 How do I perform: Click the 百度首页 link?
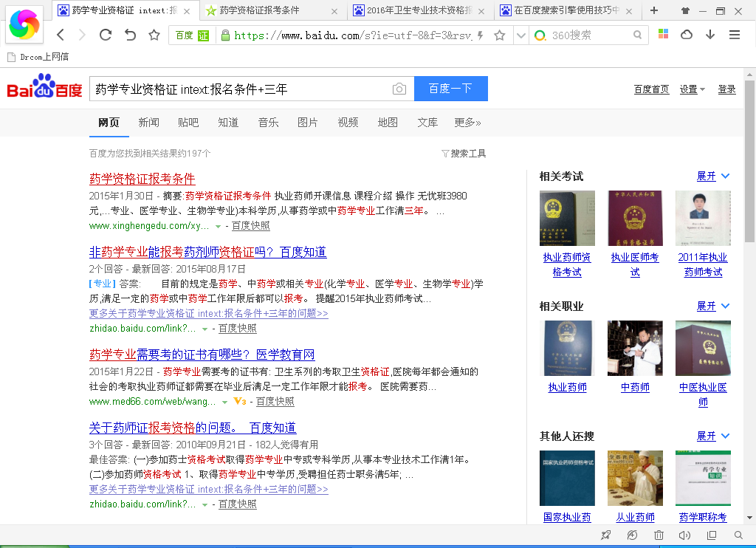[651, 89]
